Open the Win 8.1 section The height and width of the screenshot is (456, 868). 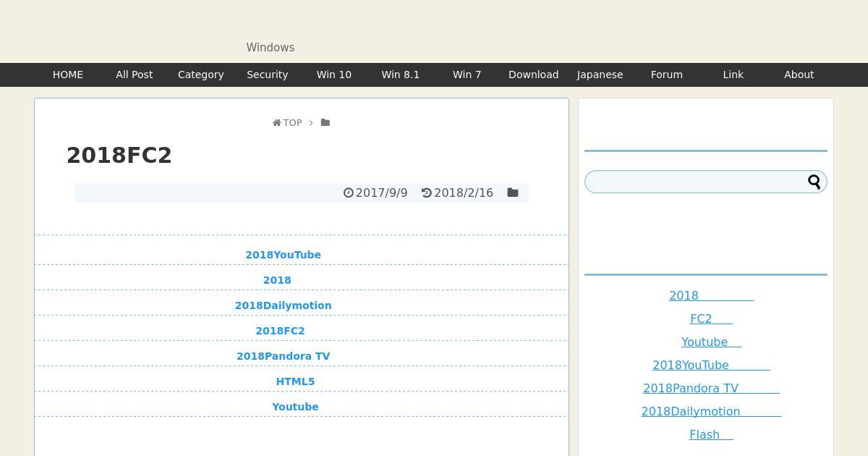tap(401, 75)
